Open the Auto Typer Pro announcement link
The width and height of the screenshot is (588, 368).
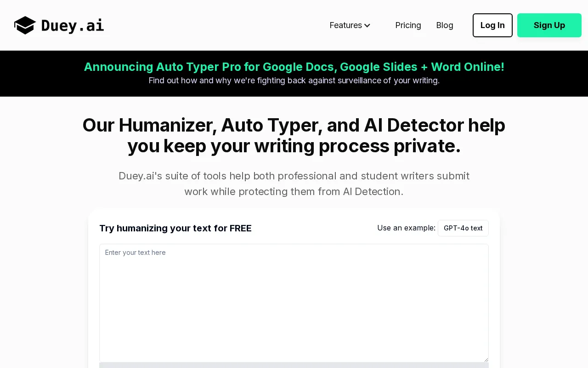tap(294, 67)
